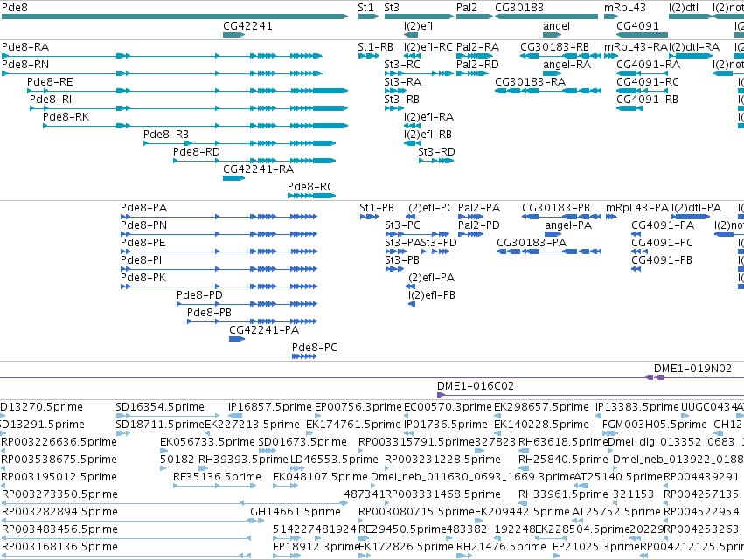Select the l(2)efl-RC transcript label
This screenshot has height=560, width=744.
click(x=428, y=47)
